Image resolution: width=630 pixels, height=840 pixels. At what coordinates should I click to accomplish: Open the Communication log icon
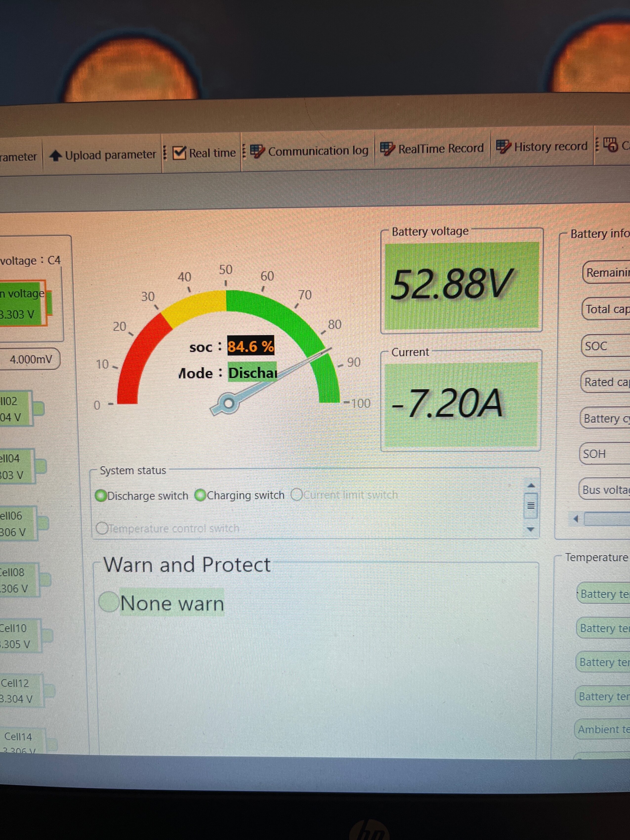pyautogui.click(x=257, y=151)
